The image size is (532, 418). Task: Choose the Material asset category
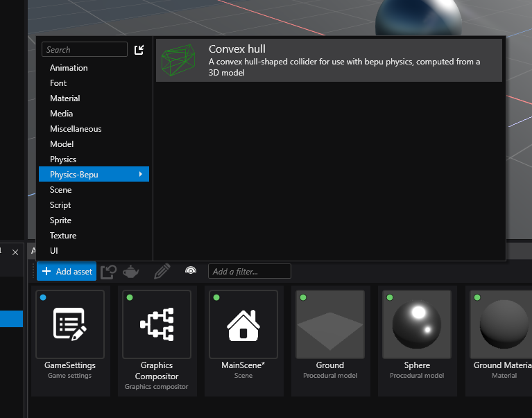click(65, 98)
